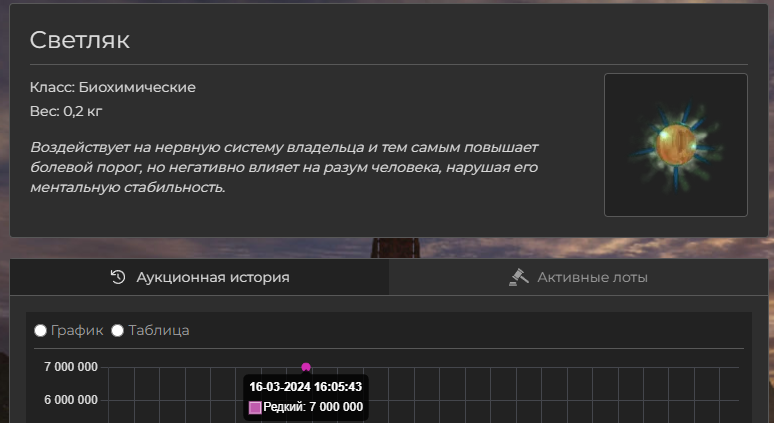Click the 7 000 000 y-axis label
The image size is (774, 423).
click(70, 367)
